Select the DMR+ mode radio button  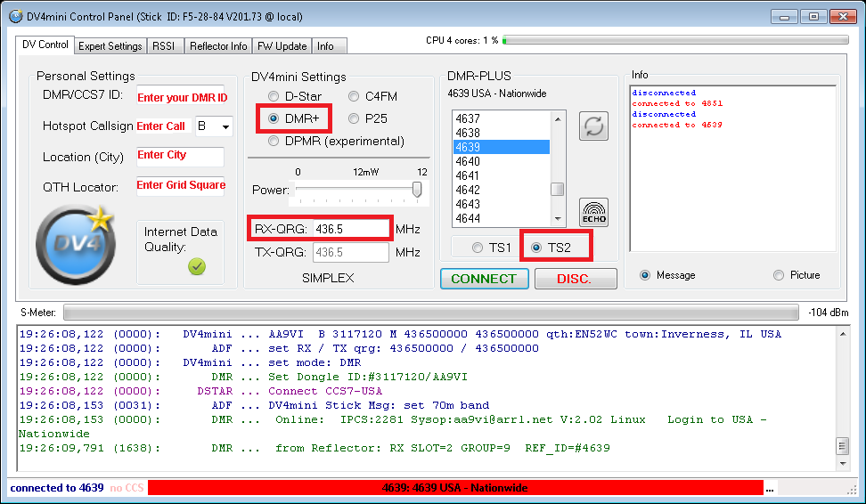pos(274,118)
